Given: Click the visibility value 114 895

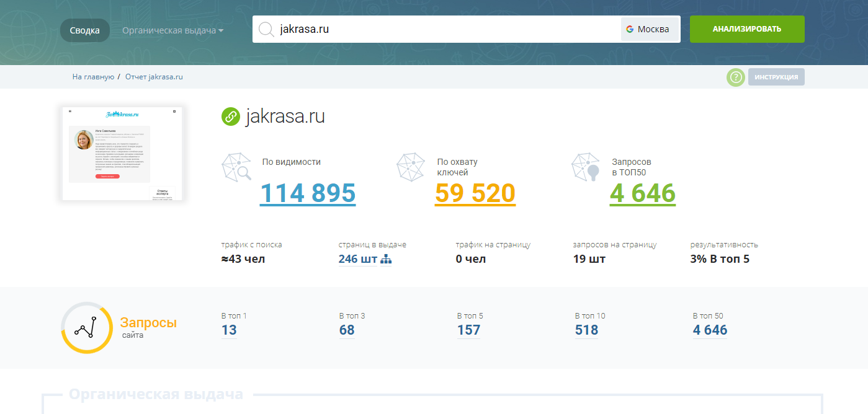Looking at the screenshot, I should click(x=307, y=193).
